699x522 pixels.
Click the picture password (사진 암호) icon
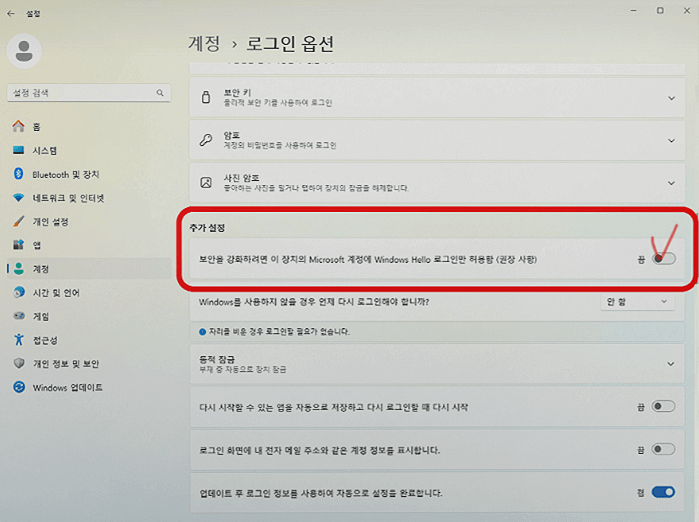206,182
